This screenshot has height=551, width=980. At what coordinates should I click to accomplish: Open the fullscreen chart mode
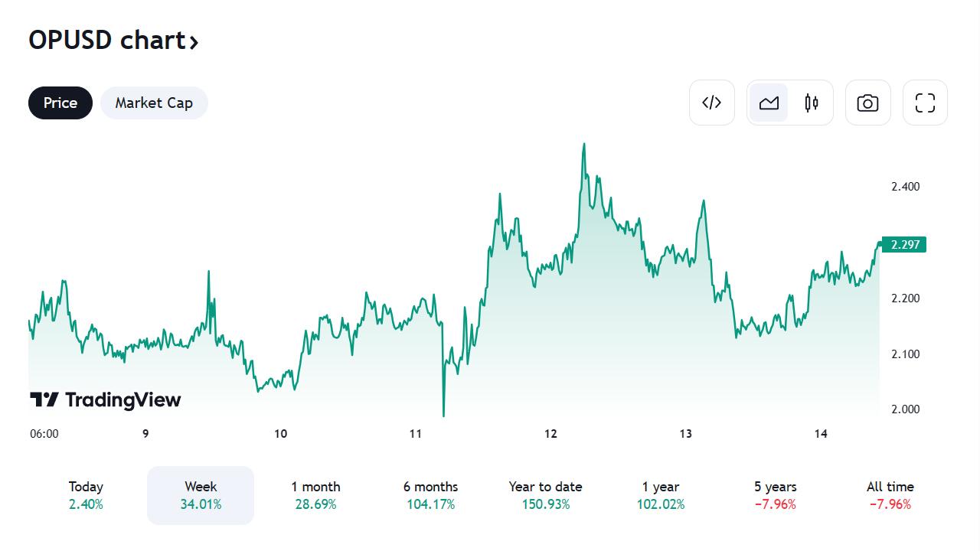(x=925, y=103)
